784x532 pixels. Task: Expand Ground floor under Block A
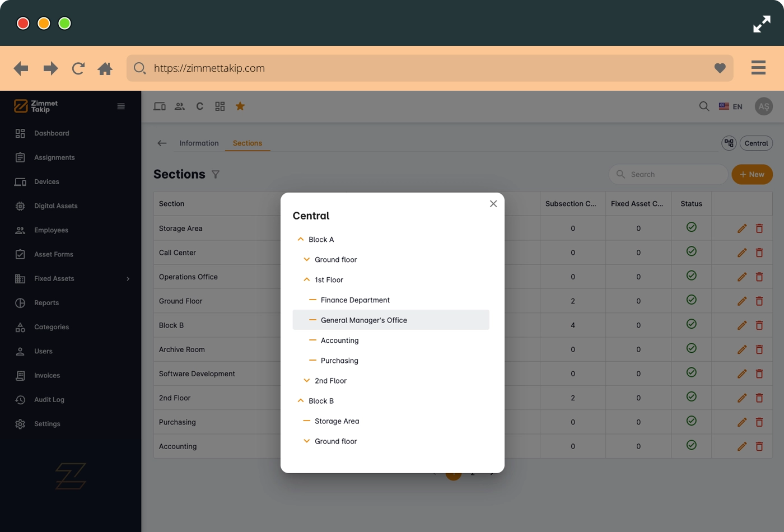(x=307, y=259)
